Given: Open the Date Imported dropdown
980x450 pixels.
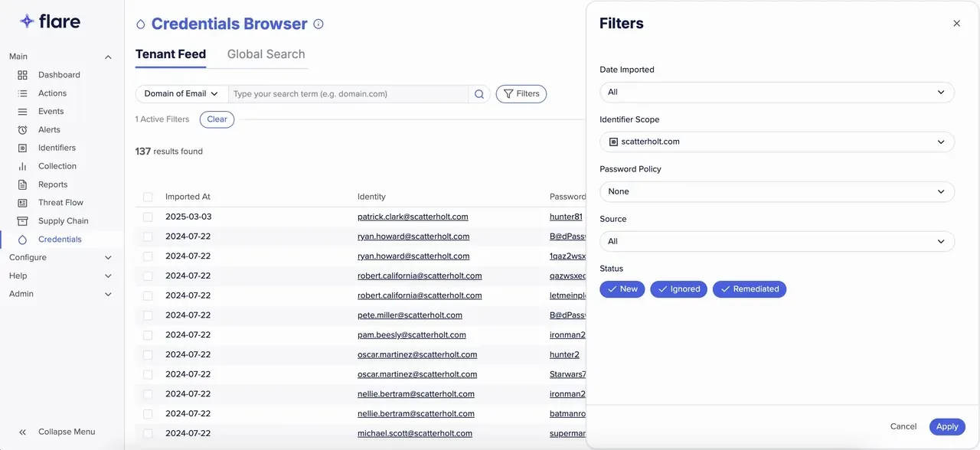Looking at the screenshot, I should pyautogui.click(x=777, y=92).
